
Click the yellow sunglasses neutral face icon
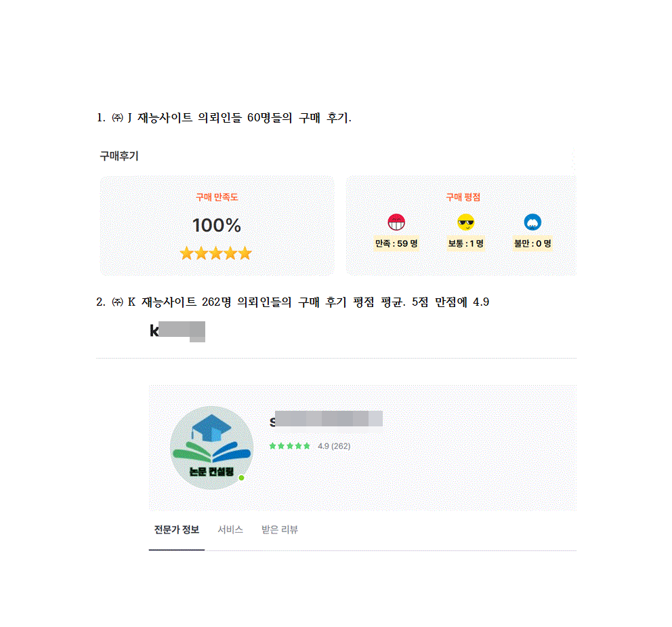click(465, 222)
